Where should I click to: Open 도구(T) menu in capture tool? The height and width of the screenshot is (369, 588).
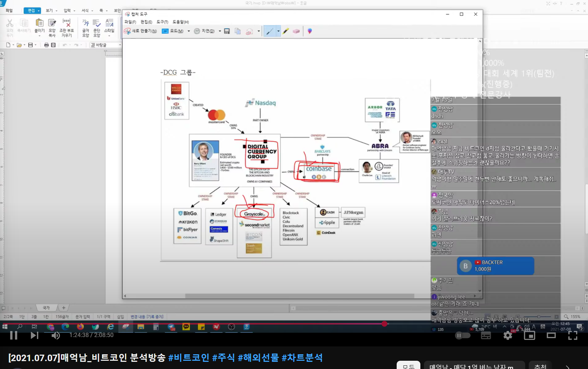pos(162,22)
